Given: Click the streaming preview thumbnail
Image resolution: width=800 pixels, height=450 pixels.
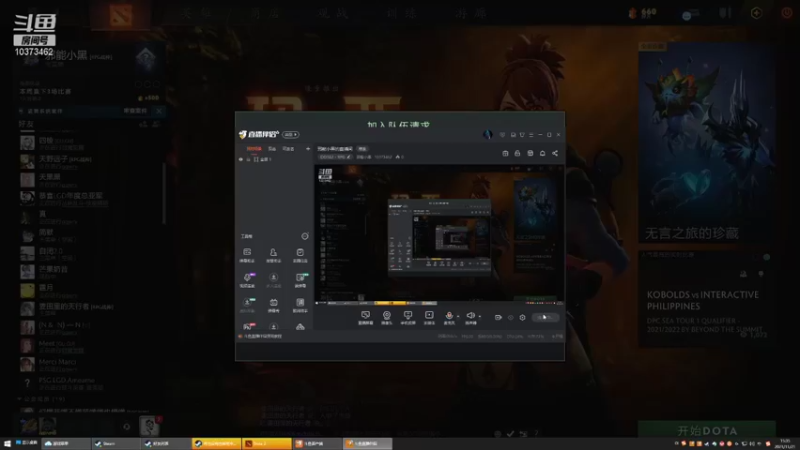Looking at the screenshot, I should coord(439,233).
